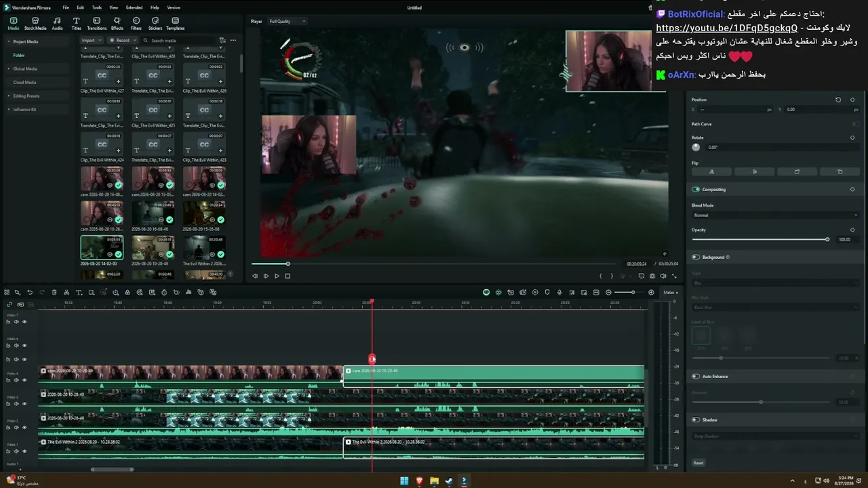Open the media filter and sort options
Image resolution: width=868 pixels, height=488 pixels.
(x=222, y=40)
